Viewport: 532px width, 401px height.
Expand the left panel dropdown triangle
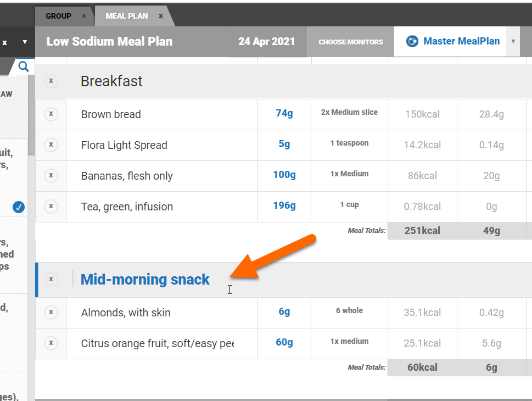pos(25,42)
